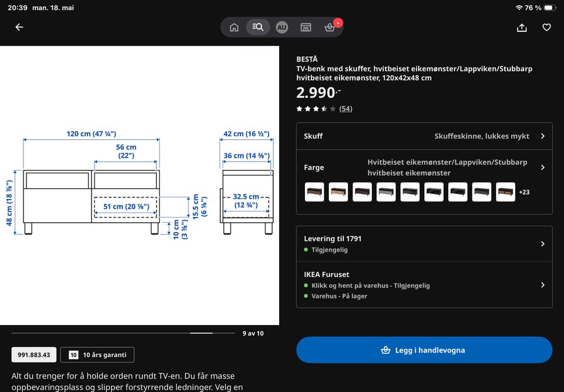Expand the Skuff option row
The width and height of the screenshot is (564, 392).
424,136
